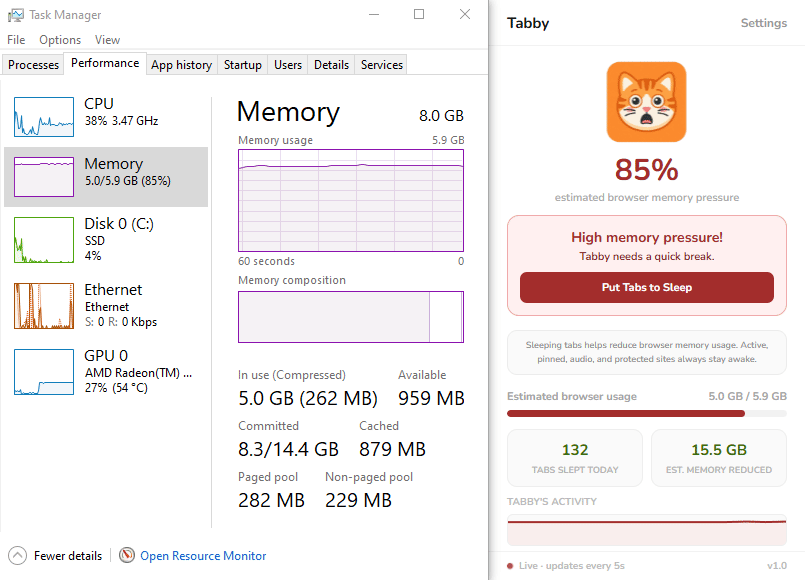Select the Memory usage thumbnail in sidebar

tap(44, 177)
